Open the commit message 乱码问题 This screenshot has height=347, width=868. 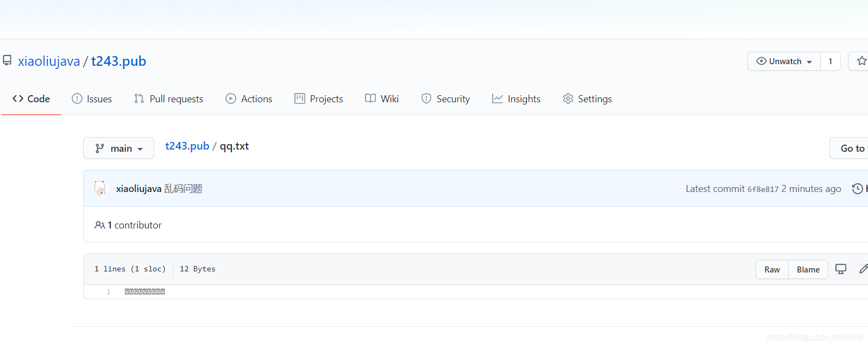(183, 189)
